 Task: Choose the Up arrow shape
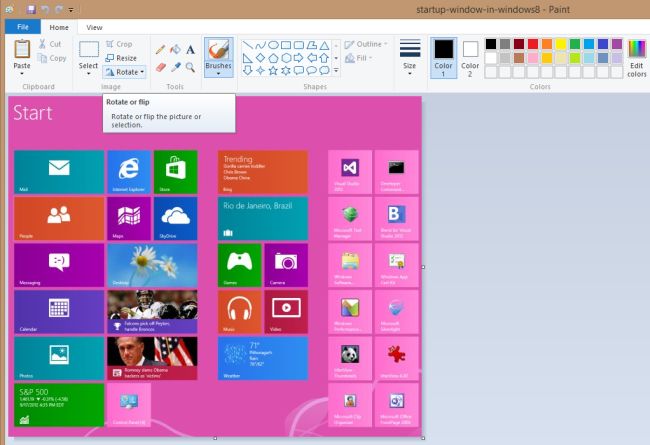(x=325, y=58)
